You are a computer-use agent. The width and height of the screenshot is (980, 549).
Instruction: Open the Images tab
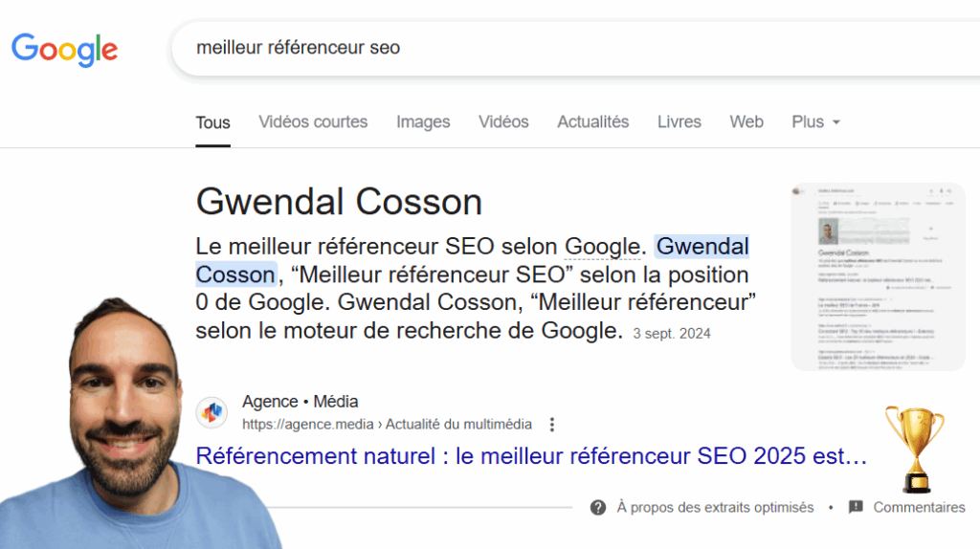423,121
